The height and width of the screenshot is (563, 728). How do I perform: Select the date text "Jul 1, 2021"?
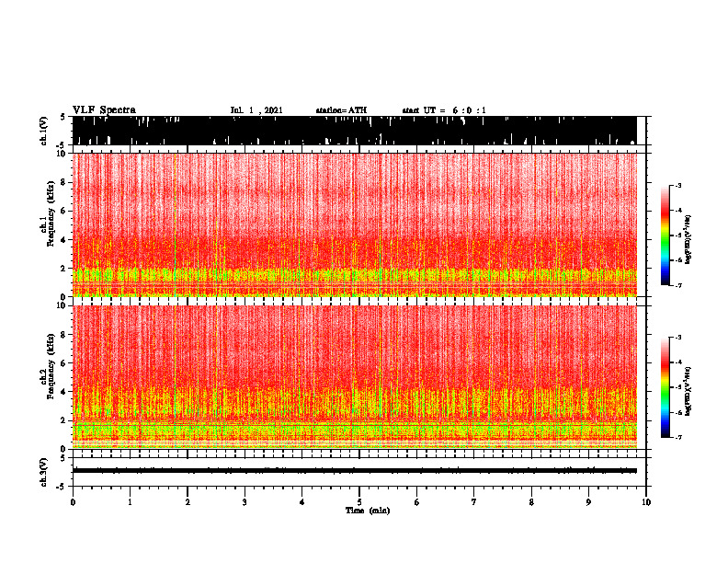click(256, 110)
